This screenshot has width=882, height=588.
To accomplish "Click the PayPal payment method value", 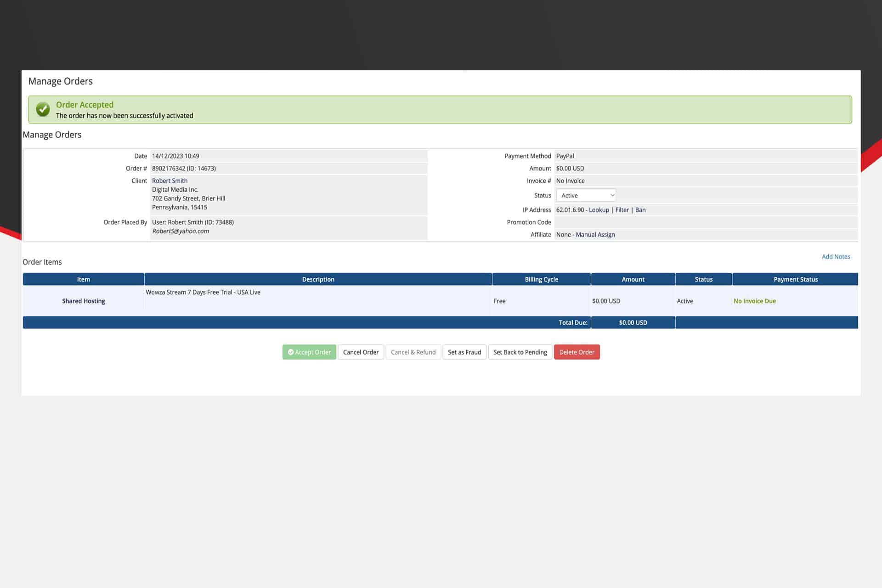I will pyautogui.click(x=565, y=156).
